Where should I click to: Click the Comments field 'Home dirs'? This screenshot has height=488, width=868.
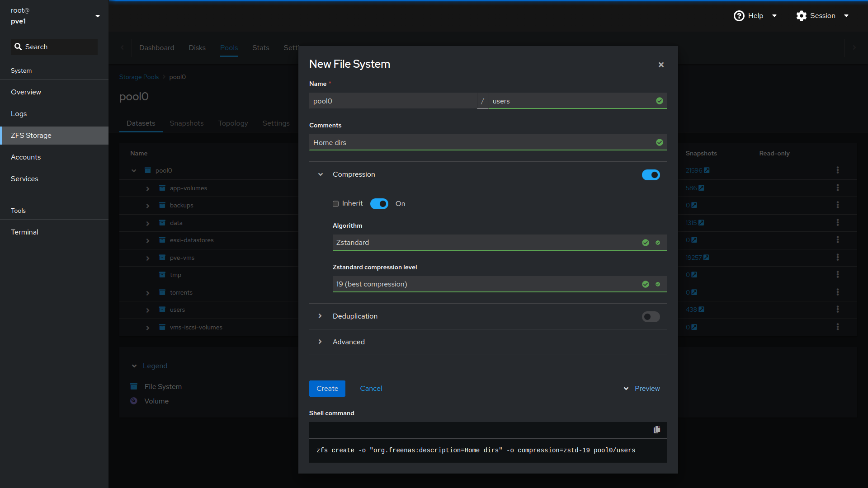488,142
